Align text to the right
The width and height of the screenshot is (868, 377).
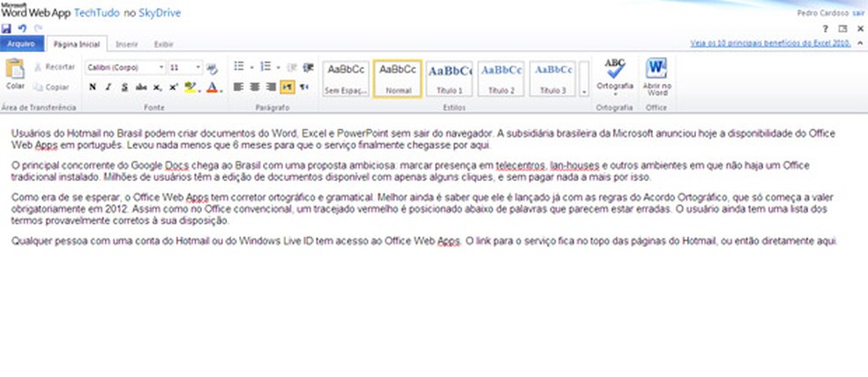click(271, 87)
